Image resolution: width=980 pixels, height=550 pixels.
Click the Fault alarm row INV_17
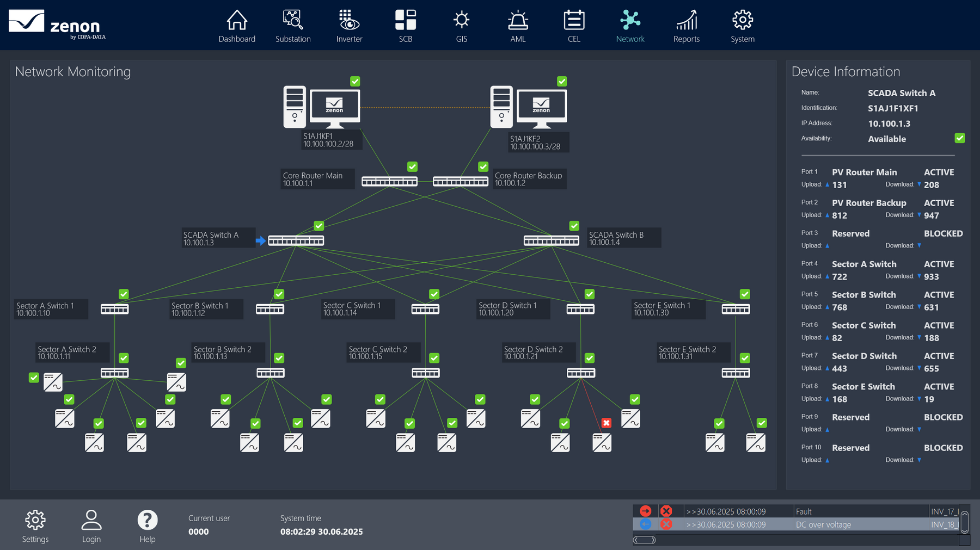point(795,511)
